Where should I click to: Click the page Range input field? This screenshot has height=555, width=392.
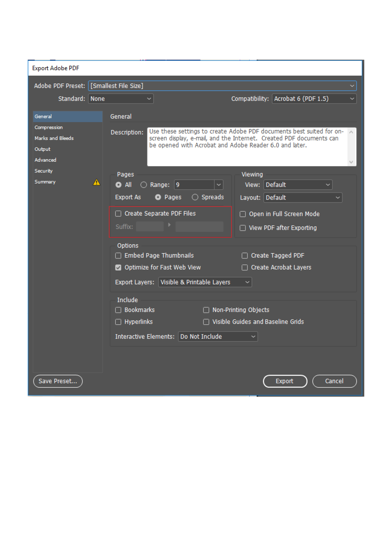coord(194,185)
